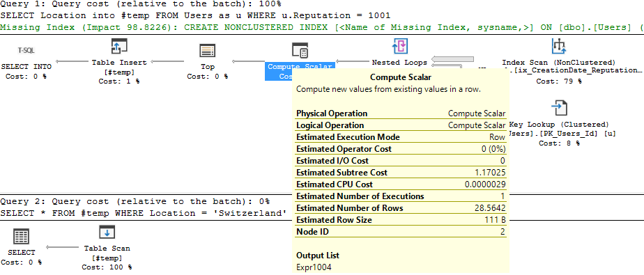Click the Table Insert [#temp] label

coord(119,68)
